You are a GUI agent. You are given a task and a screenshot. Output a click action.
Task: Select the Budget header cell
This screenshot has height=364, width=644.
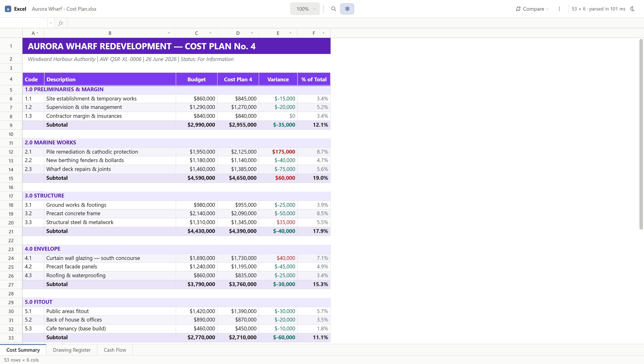point(196,79)
